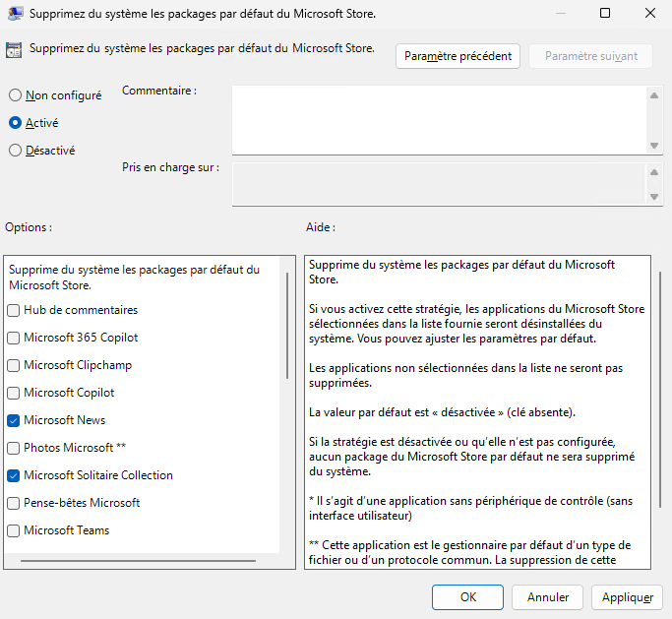This screenshot has width=672, height=619.
Task: Click help text starting 'Si la stratégie est désactivée'
Action: (472, 457)
